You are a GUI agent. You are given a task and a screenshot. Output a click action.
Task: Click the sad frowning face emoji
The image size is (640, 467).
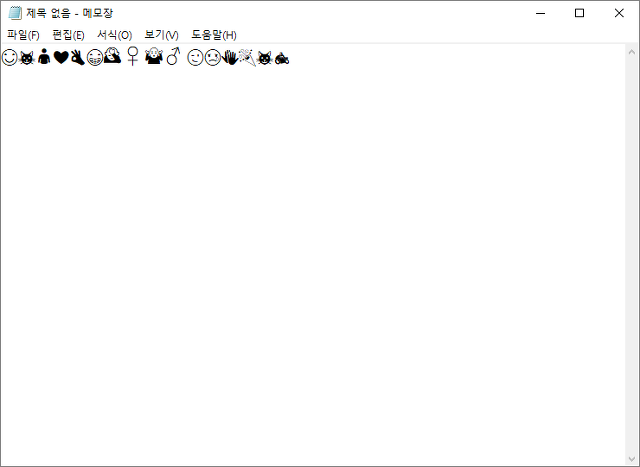click(212, 58)
